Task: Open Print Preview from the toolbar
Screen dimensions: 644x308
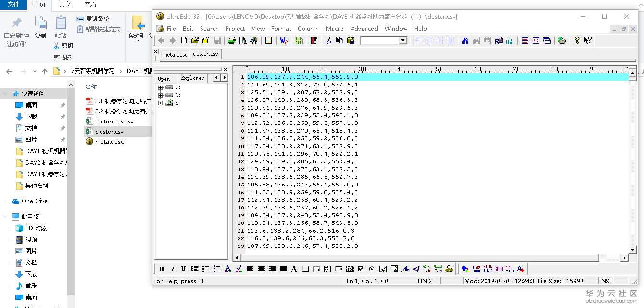Action: tap(243, 40)
